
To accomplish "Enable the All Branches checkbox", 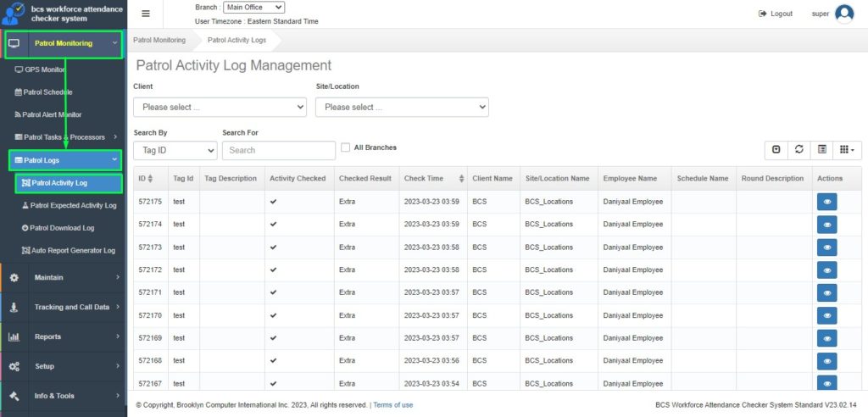I will click(x=346, y=147).
